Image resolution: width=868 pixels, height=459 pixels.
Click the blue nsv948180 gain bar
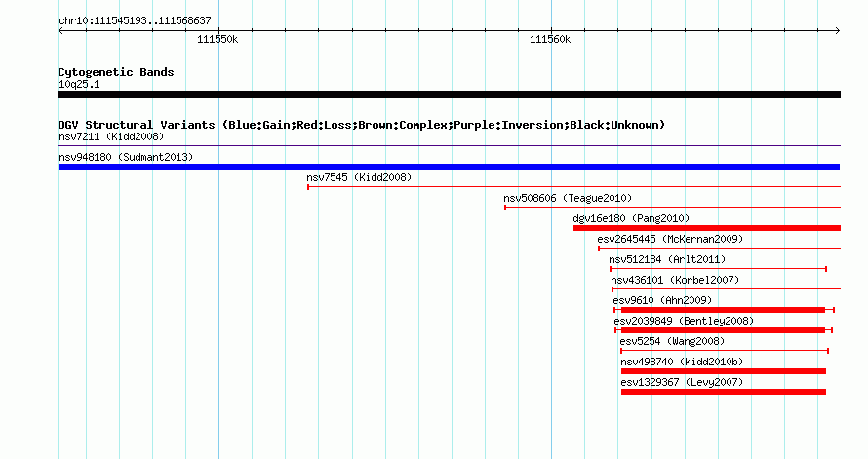pos(449,167)
